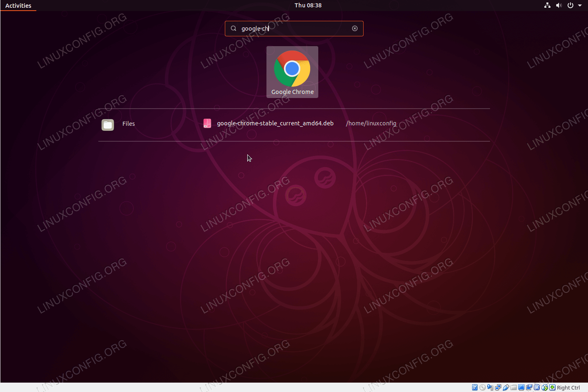
Task: Click the pink deb package icon
Action: coord(207,123)
